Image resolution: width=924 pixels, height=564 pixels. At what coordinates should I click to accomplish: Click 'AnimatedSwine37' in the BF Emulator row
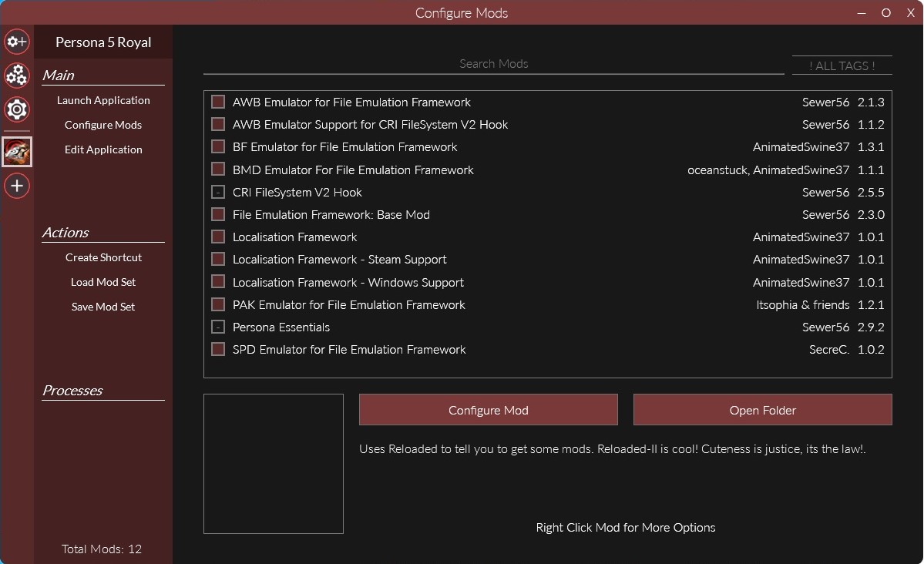point(801,146)
